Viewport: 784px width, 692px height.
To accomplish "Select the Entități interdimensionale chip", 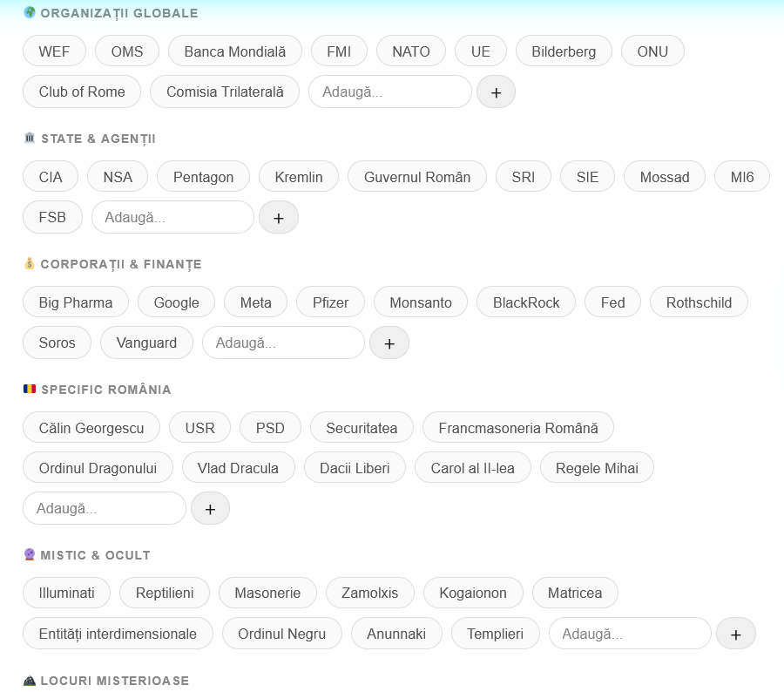I will [118, 634].
